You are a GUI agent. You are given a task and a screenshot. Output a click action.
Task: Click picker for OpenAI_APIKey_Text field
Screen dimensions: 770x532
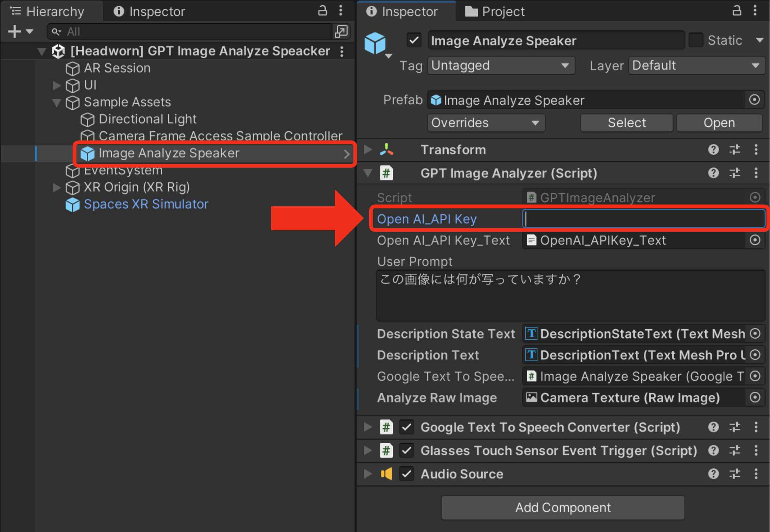coord(755,240)
